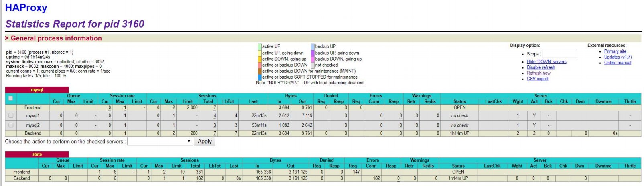Click stats Frontend bytes in 165 338
Screen dimensions: 644x186
click(x=264, y=172)
